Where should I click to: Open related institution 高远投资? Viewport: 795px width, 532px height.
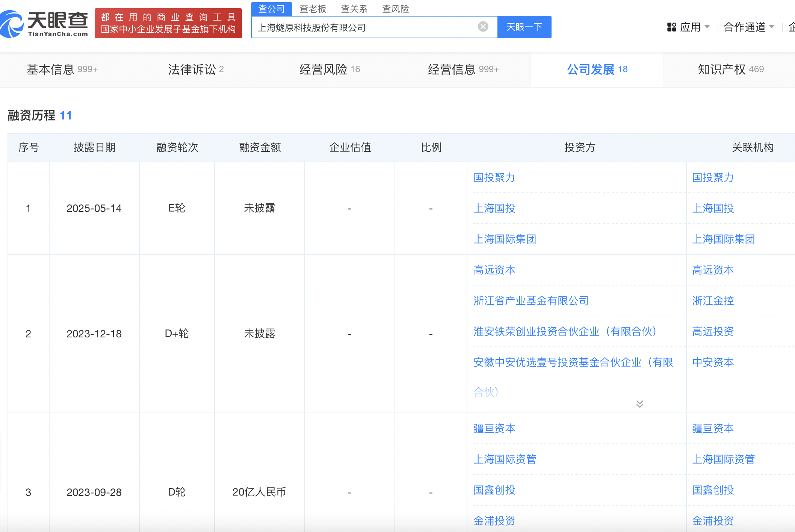click(x=713, y=331)
